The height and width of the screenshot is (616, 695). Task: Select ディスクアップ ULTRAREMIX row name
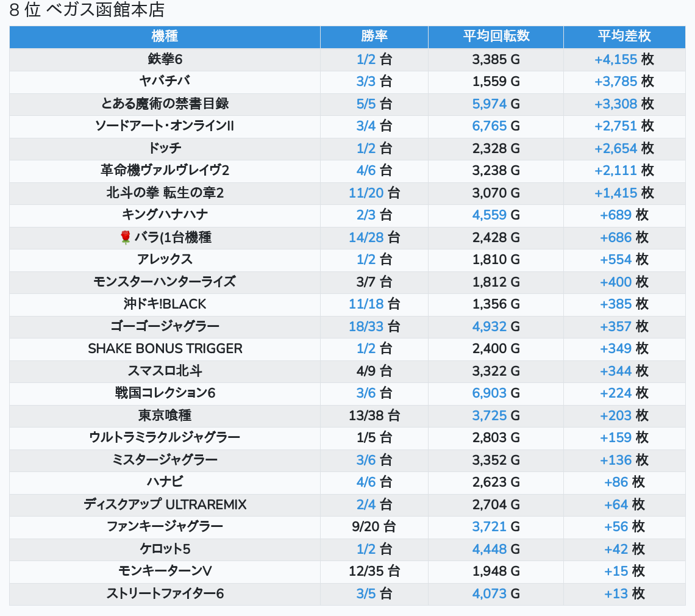(165, 504)
